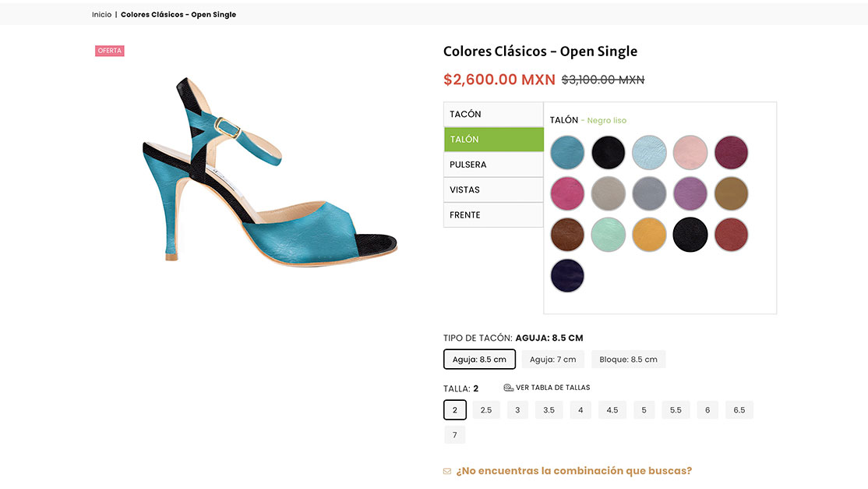Choose the mustard yellow swatch
The image size is (868, 489).
pos(649,234)
